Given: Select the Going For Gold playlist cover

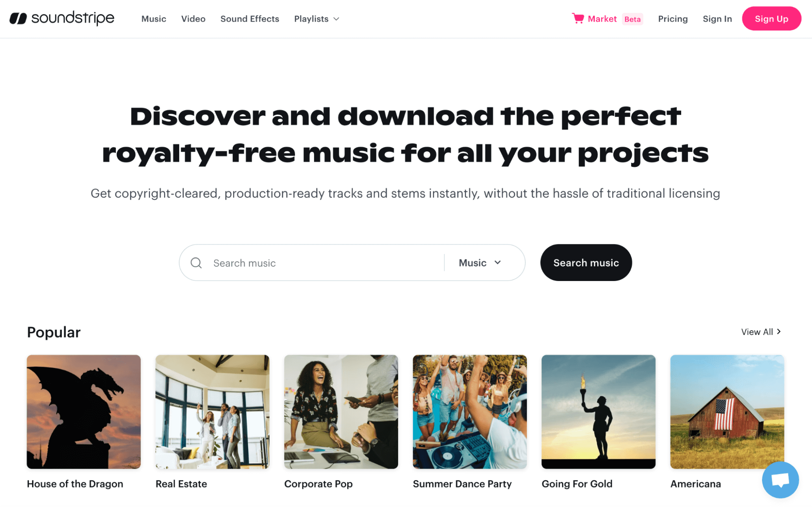Looking at the screenshot, I should tap(598, 412).
